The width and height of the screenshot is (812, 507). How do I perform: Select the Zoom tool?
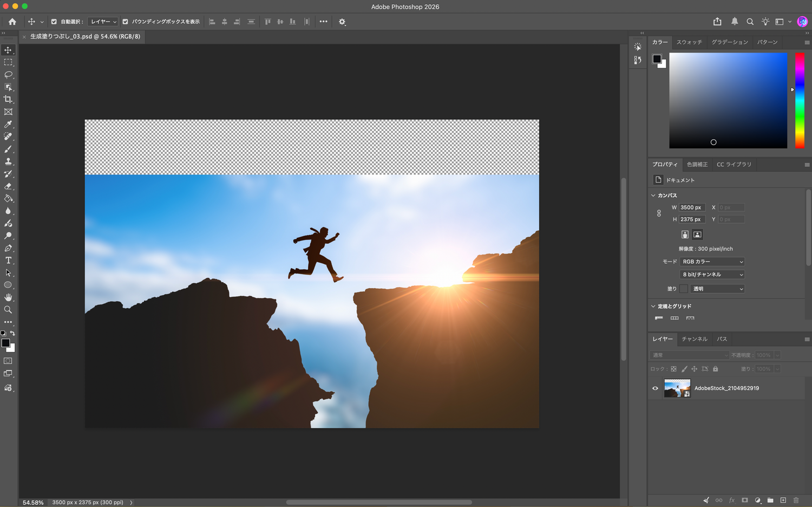pyautogui.click(x=8, y=310)
